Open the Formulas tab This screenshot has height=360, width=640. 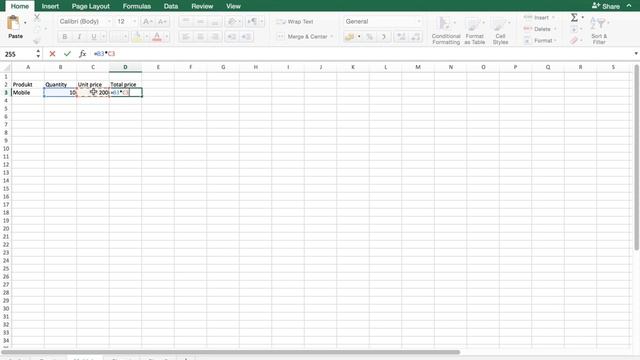click(137, 6)
